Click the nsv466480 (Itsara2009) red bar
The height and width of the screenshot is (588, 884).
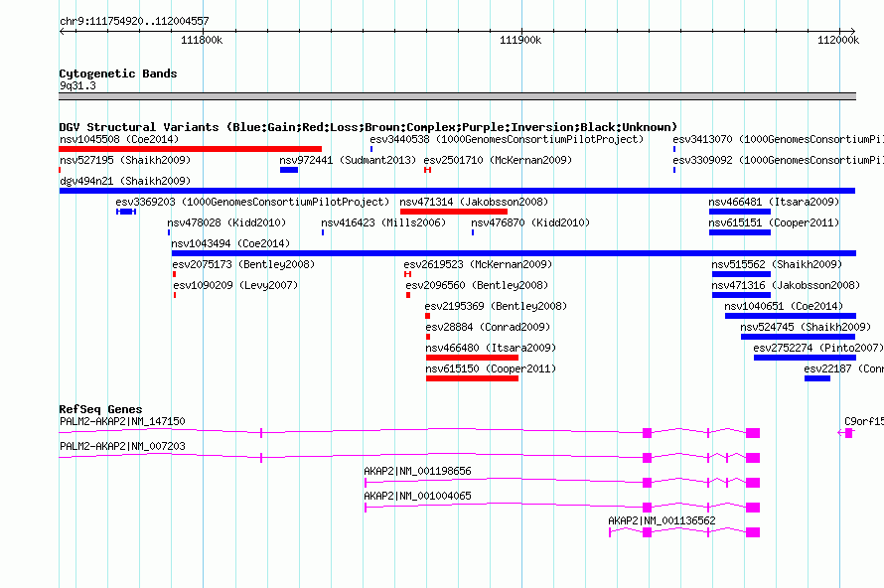472,358
